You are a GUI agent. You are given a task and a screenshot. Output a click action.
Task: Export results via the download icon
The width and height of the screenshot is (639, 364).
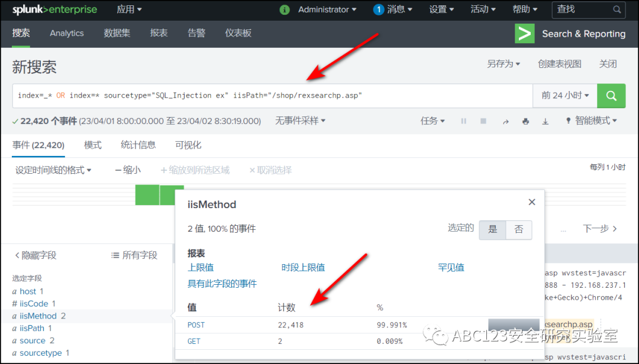[546, 121]
